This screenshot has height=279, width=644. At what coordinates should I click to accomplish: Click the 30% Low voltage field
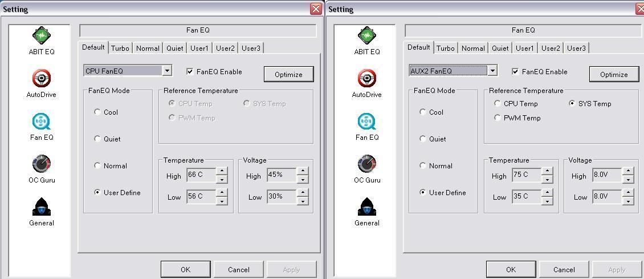[x=282, y=197]
